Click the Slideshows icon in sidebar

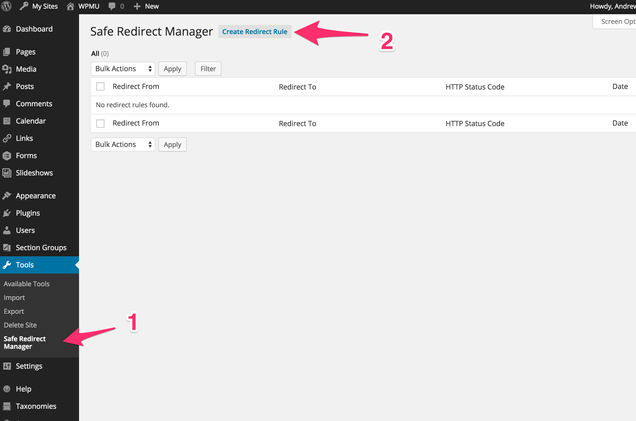(x=6, y=173)
